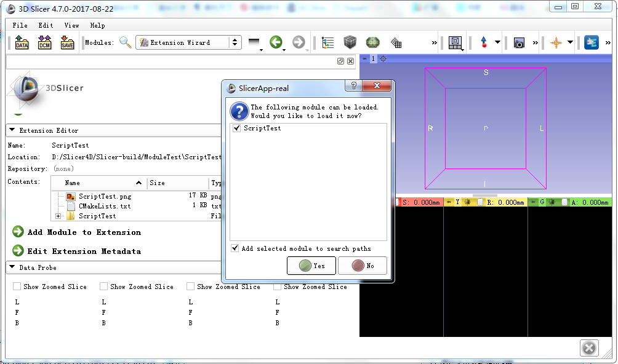Select the mouse place fiducial tool
The image size is (618, 364).
[484, 42]
